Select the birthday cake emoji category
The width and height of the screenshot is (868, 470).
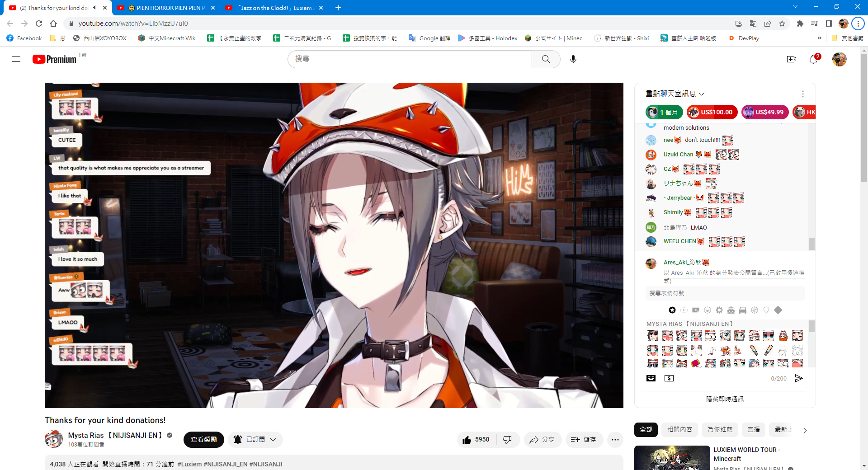tap(731, 310)
